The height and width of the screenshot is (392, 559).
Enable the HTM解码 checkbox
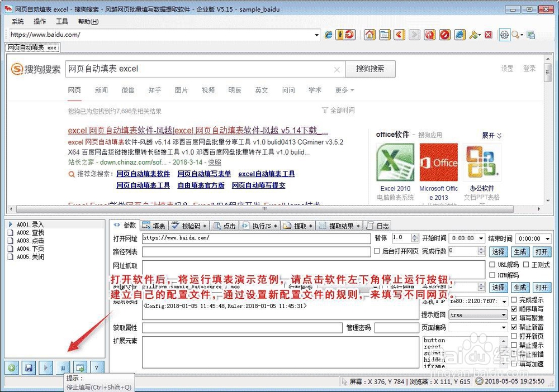coord(492,275)
